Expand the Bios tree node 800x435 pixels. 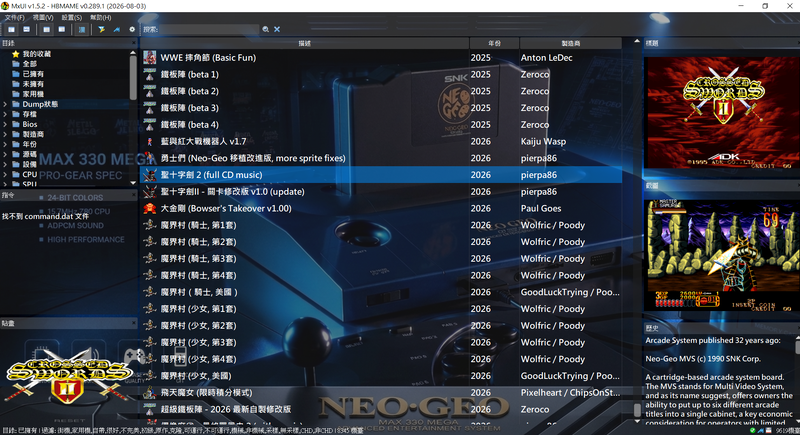pos(5,124)
